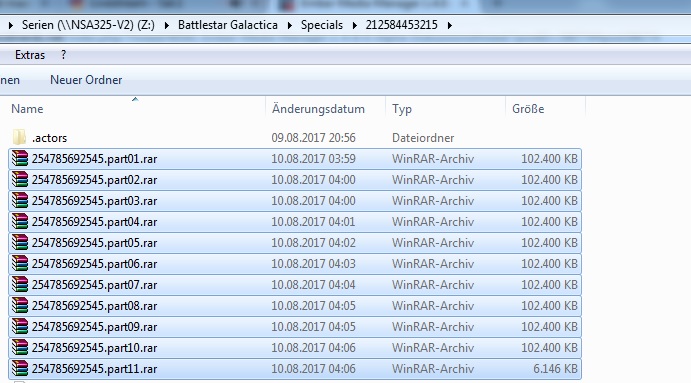Open the .actors folder icon
Viewport: 691px width, 383px height.
click(x=19, y=138)
